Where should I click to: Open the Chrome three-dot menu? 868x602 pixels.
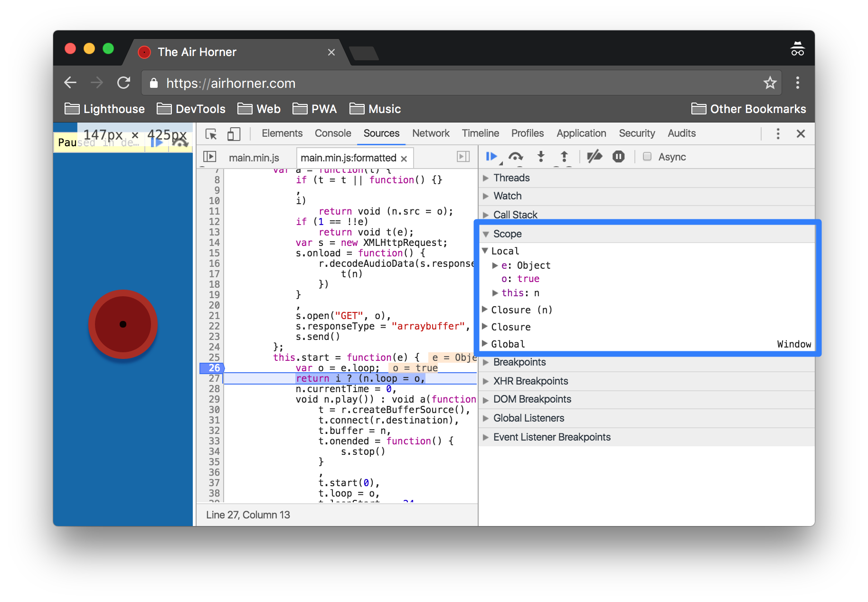(798, 83)
